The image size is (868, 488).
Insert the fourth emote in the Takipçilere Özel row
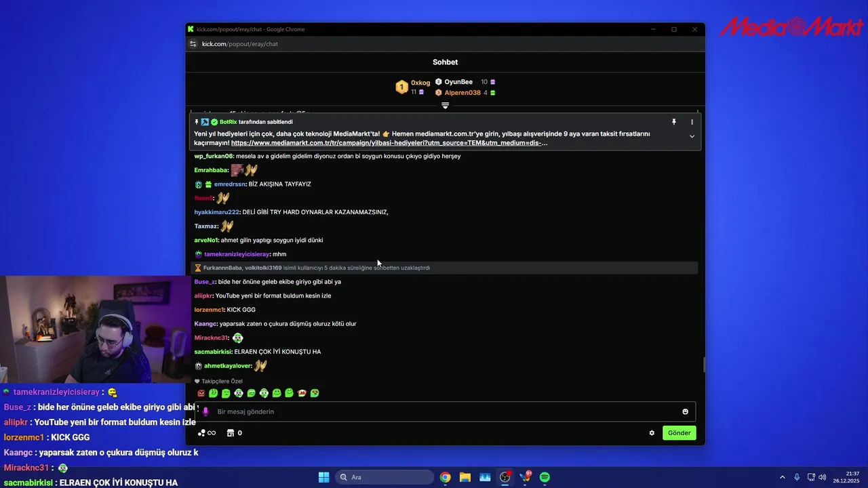239,393
